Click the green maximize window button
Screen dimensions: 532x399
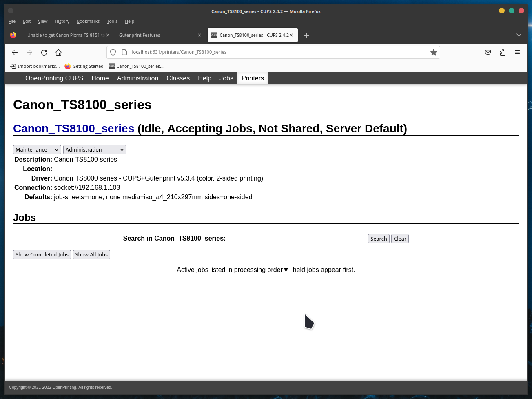(x=512, y=11)
